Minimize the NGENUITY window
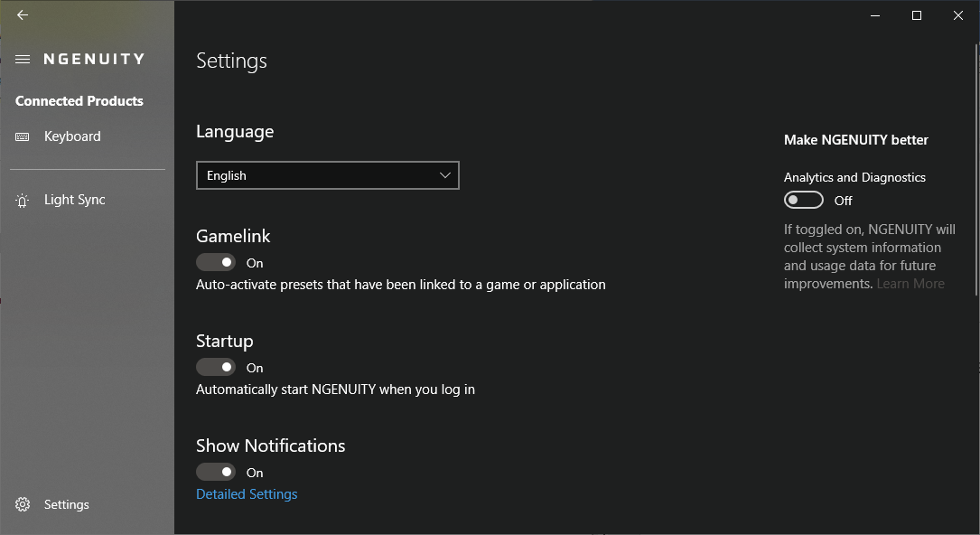This screenshot has height=535, width=980. coord(875,15)
